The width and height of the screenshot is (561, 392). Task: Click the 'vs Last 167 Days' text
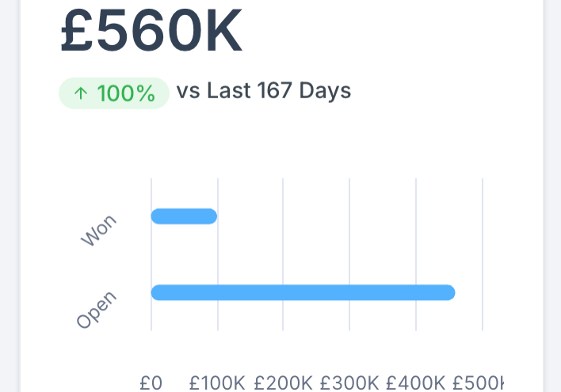[264, 90]
